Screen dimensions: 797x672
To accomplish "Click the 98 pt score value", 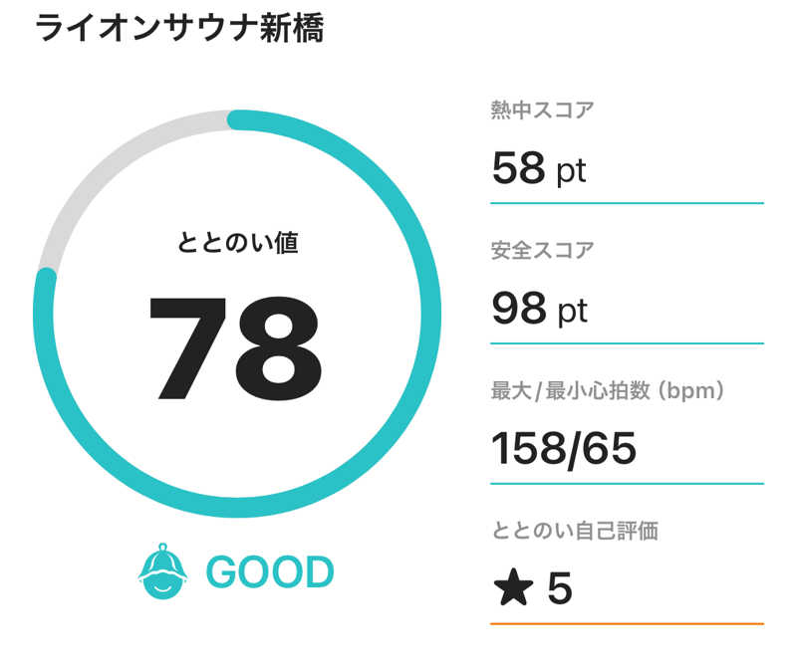I will coord(539,310).
